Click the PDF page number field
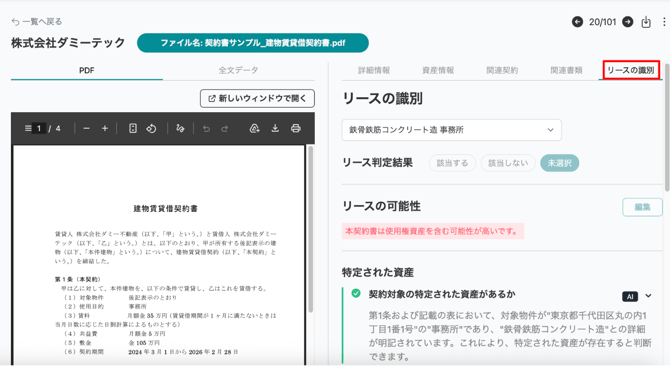Screen dimensions: 670x366 click(x=39, y=128)
